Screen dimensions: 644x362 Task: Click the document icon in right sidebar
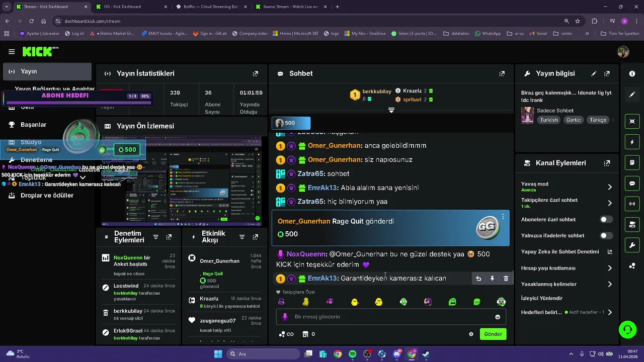(632, 163)
